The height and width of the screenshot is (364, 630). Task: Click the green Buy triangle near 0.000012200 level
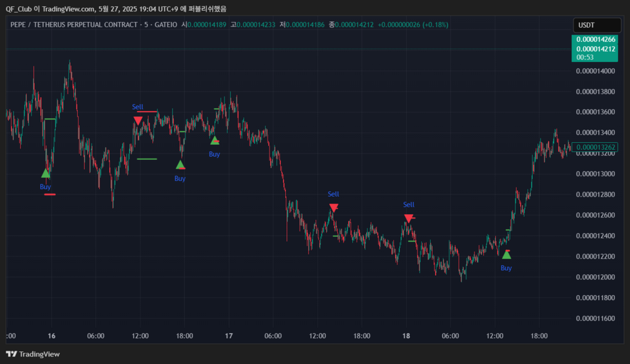pos(507,255)
